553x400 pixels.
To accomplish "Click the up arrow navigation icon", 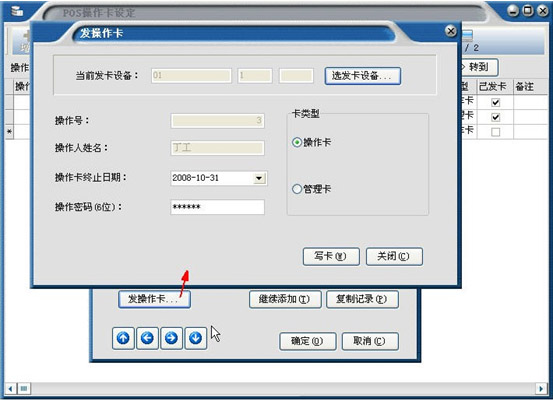I will click(x=123, y=338).
